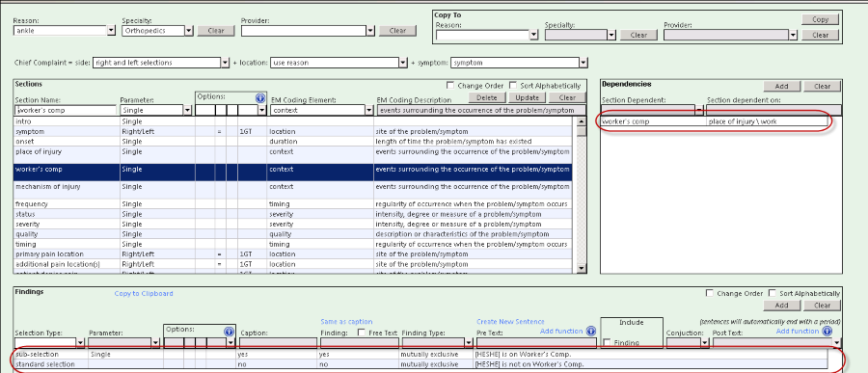Click the Update button in Sections
Viewport: 868px width, 373px height.
point(527,98)
